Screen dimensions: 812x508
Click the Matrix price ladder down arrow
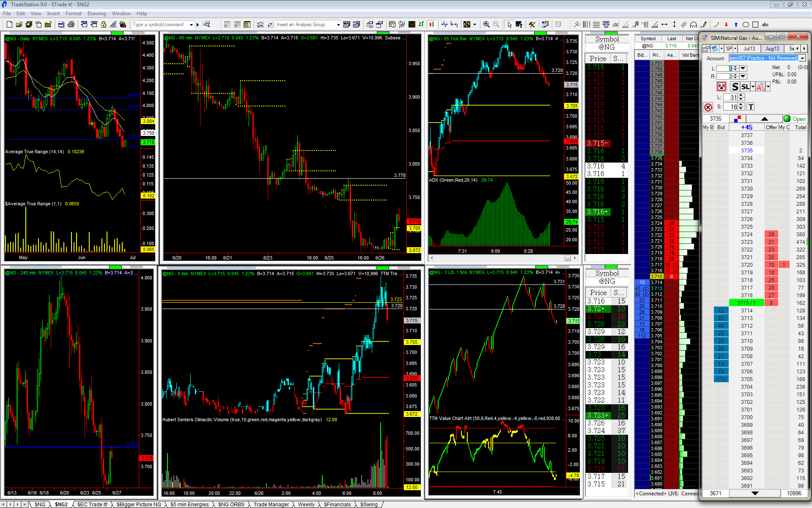pyautogui.click(x=755, y=493)
